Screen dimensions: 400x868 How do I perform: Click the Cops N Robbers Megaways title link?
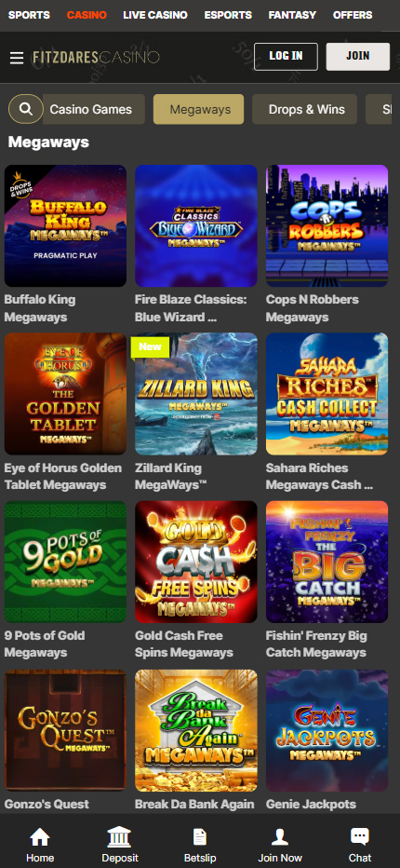(312, 308)
